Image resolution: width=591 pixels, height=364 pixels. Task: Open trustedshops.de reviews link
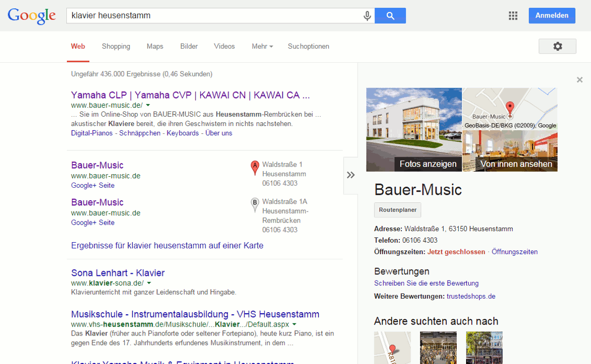(x=471, y=296)
